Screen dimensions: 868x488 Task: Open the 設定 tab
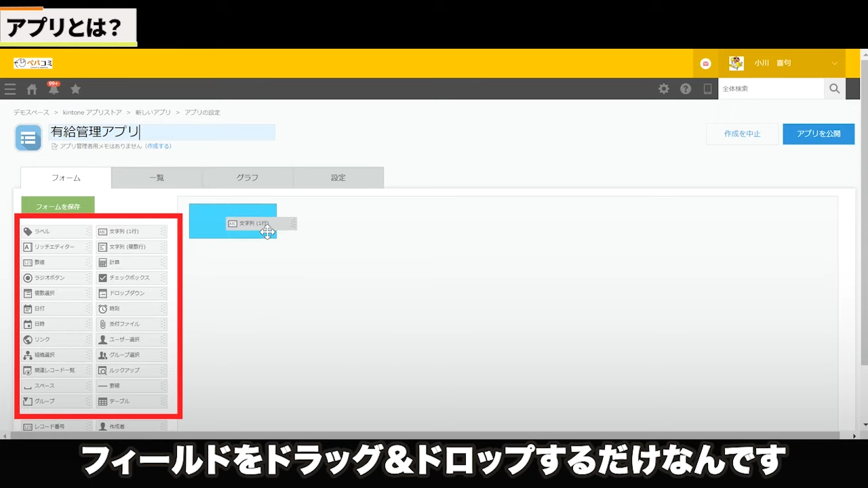pyautogui.click(x=338, y=178)
